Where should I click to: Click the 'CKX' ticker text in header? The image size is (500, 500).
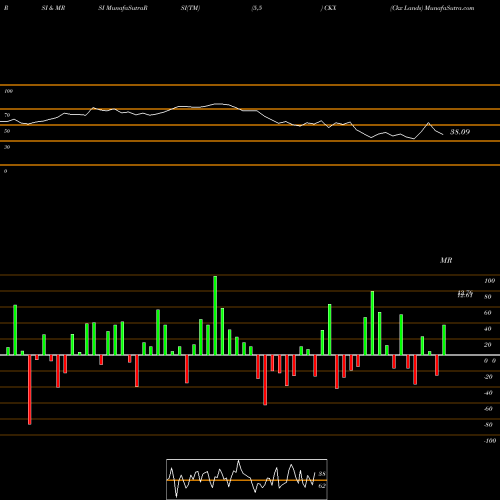point(330,8)
